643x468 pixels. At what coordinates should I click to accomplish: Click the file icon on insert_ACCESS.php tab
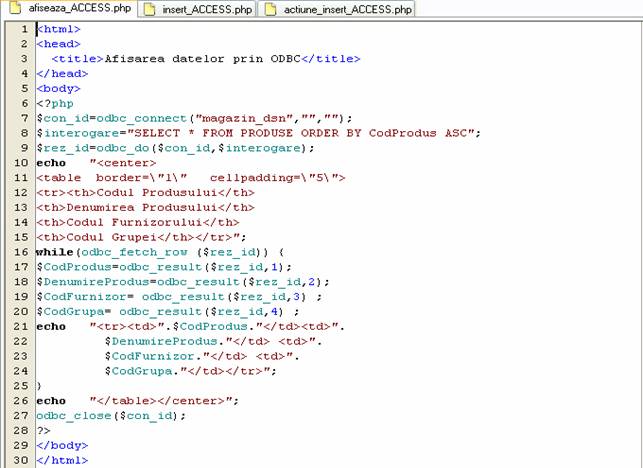pyautogui.click(x=150, y=9)
